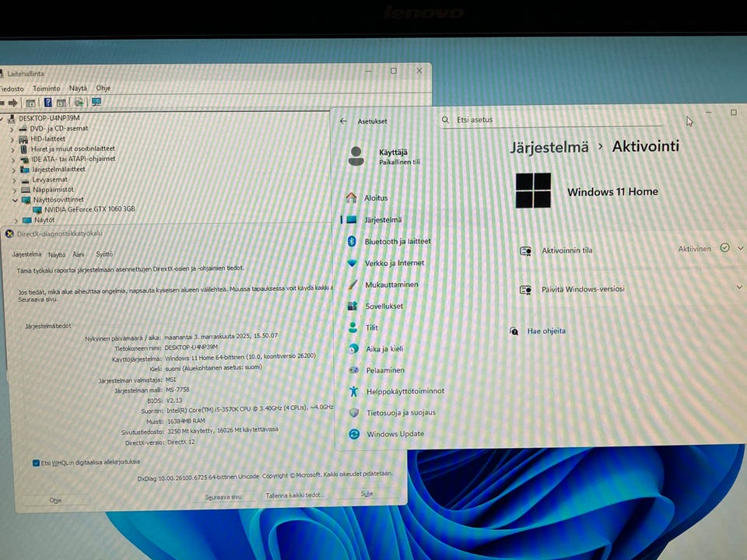This screenshot has width=747, height=560.
Task: Click the Sulje button in DirectX tool
Action: tap(366, 494)
